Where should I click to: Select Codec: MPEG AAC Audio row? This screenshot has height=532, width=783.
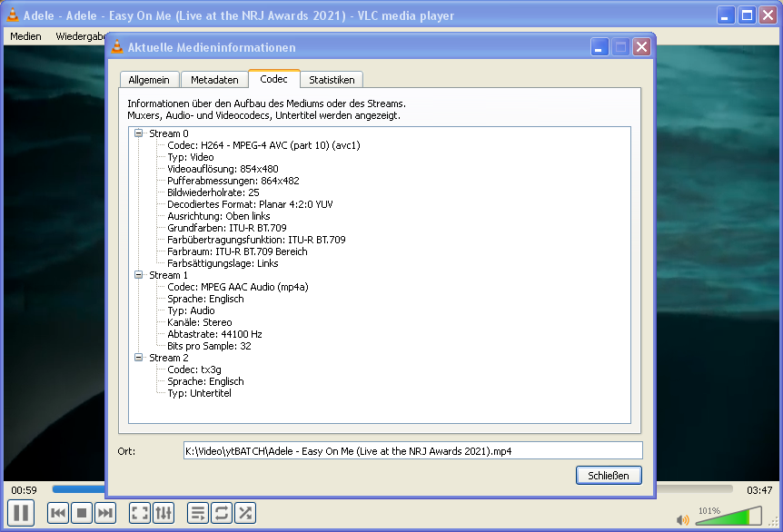click(x=238, y=287)
